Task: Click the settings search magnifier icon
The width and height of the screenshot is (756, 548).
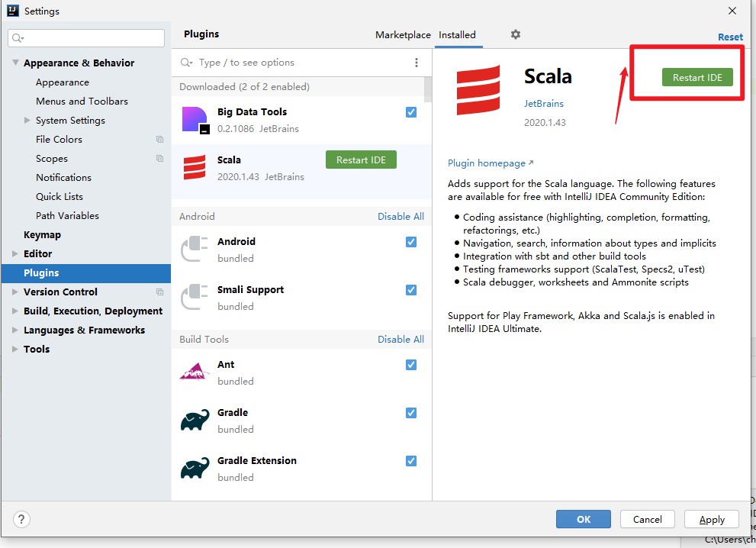Action: point(18,38)
